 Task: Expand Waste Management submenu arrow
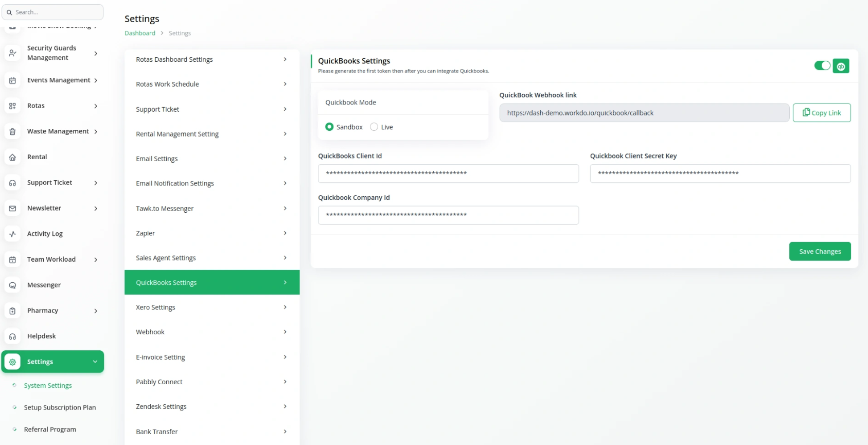[x=96, y=132]
